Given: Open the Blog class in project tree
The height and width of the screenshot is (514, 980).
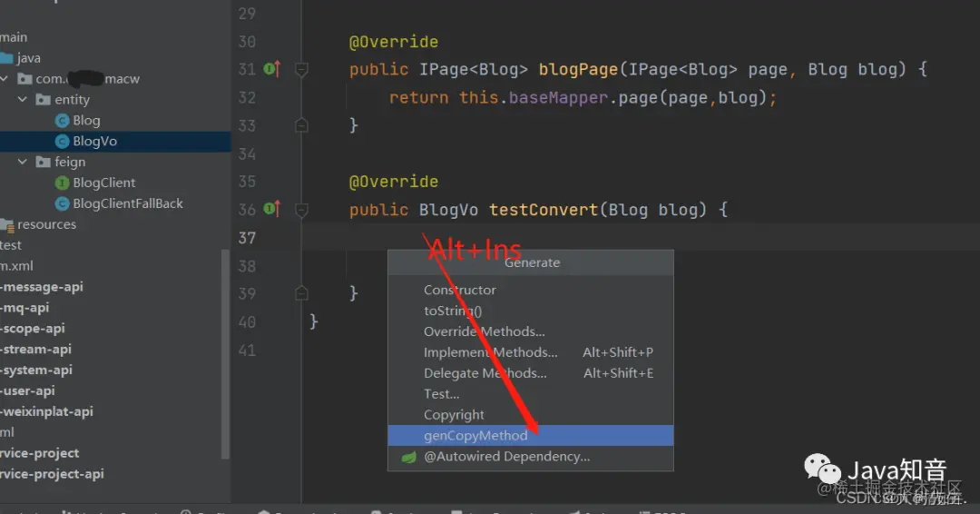Looking at the screenshot, I should point(86,120).
